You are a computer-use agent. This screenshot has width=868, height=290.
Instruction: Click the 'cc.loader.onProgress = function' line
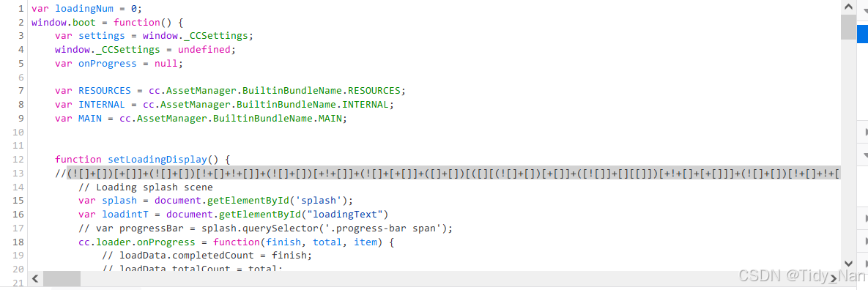click(x=236, y=242)
